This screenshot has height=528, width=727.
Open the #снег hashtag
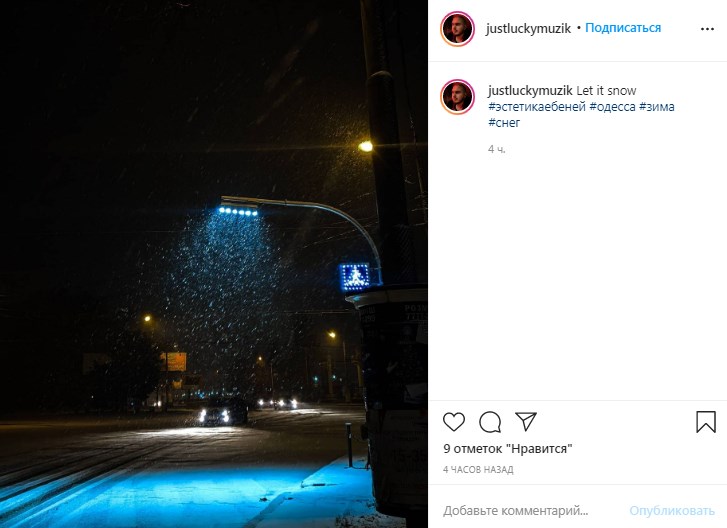coord(504,123)
